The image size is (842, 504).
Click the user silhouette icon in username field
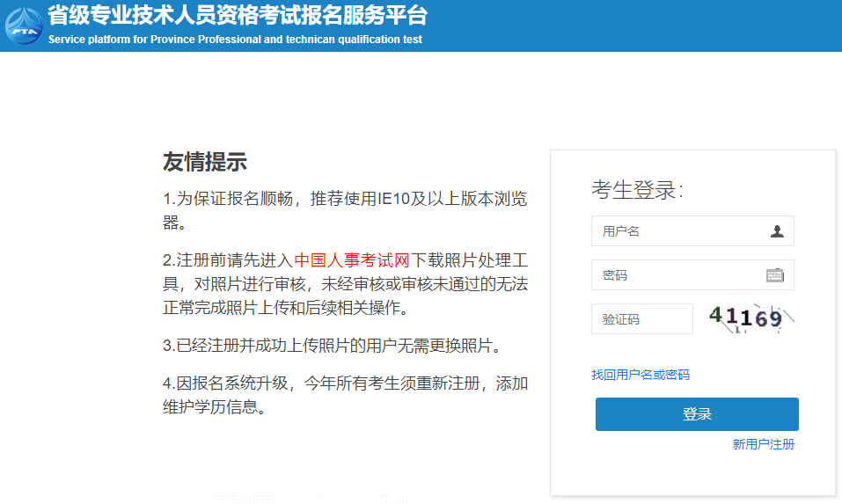coord(777,231)
